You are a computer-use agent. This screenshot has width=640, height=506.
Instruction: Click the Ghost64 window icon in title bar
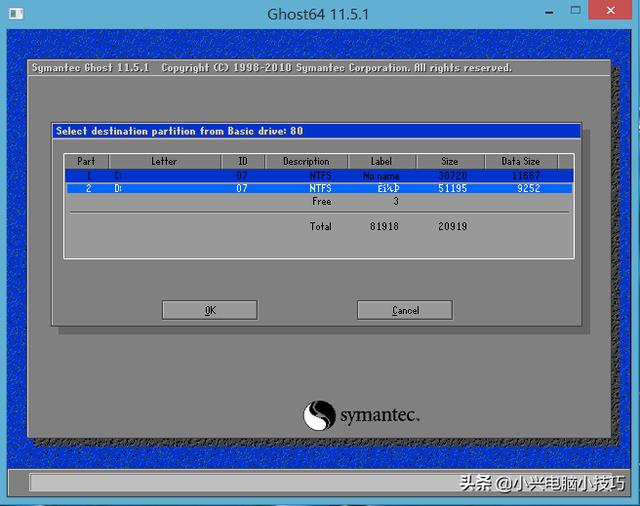[x=16, y=13]
